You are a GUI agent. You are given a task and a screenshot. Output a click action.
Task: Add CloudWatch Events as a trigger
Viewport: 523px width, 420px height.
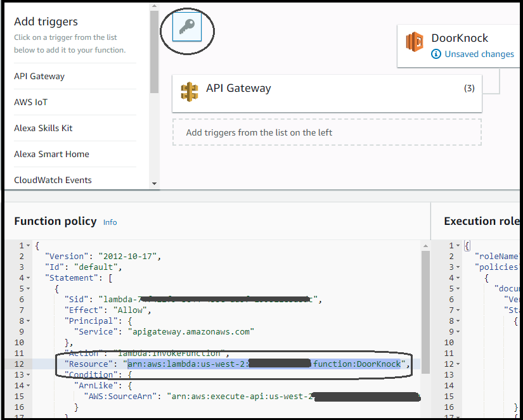coord(53,181)
